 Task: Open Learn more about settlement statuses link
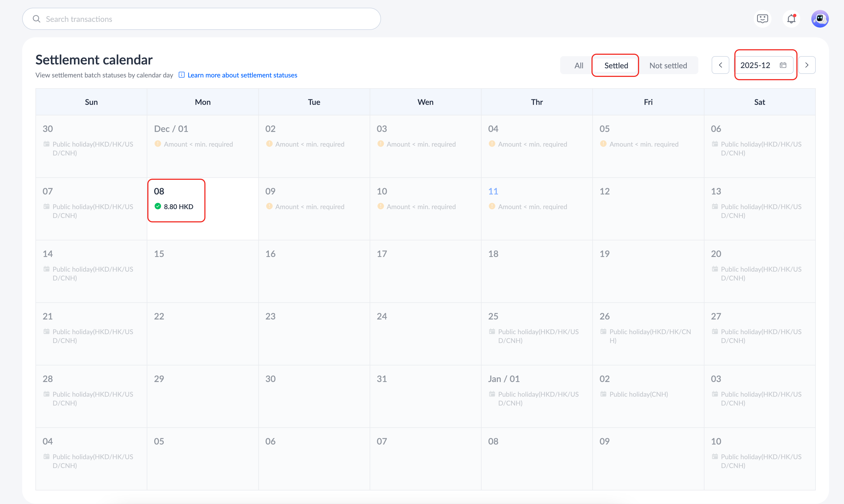(242, 75)
